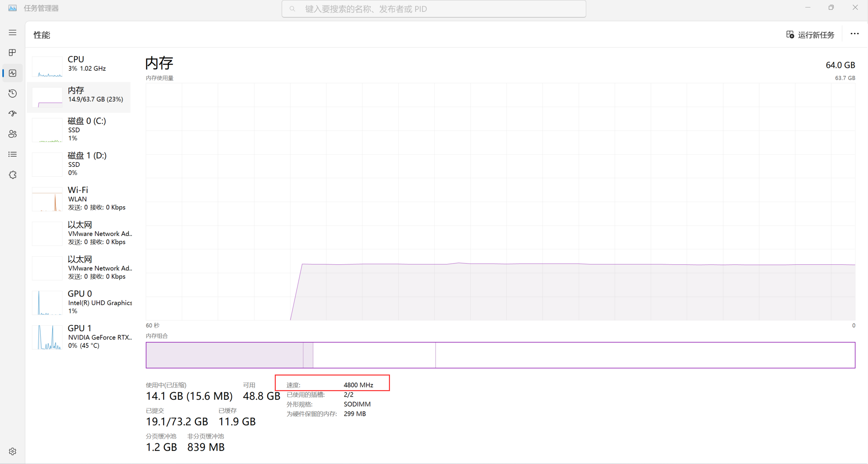Select 磁盘 1 (D:) entry
The image size is (868, 464).
[x=79, y=164]
